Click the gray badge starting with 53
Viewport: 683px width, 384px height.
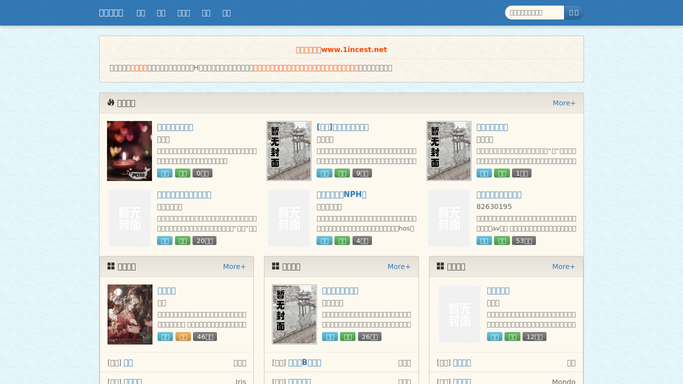point(524,241)
